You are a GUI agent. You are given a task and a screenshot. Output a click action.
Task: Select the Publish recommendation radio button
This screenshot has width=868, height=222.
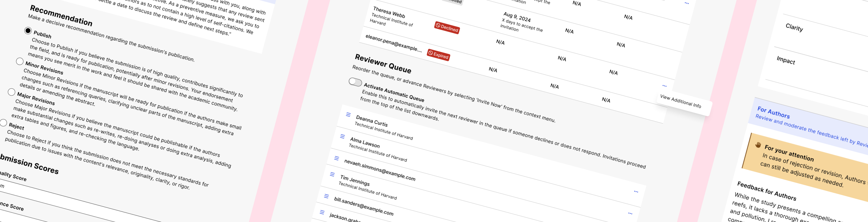click(x=28, y=30)
